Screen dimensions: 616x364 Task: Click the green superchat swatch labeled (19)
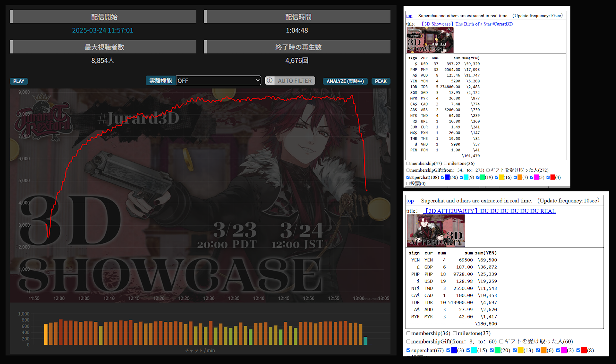click(x=483, y=177)
